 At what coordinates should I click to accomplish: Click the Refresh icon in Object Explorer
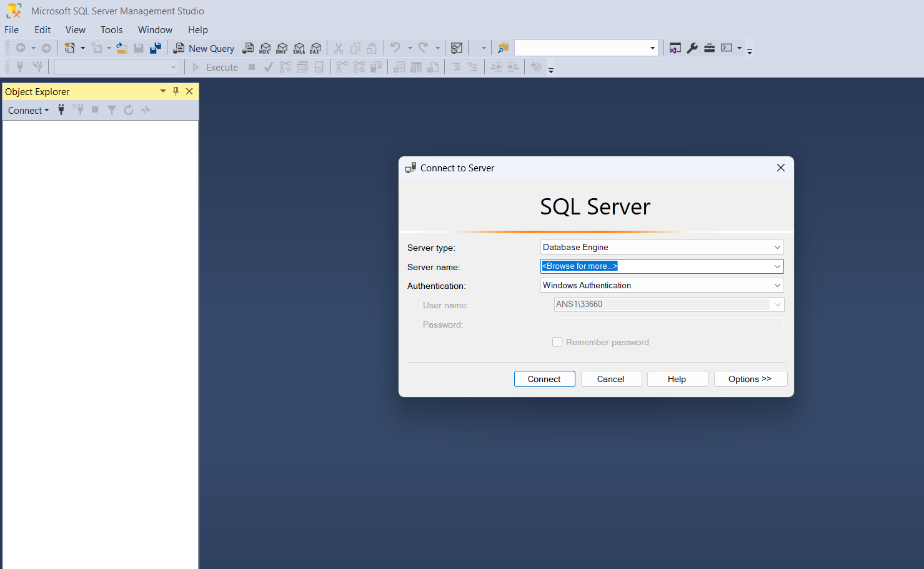pyautogui.click(x=129, y=110)
